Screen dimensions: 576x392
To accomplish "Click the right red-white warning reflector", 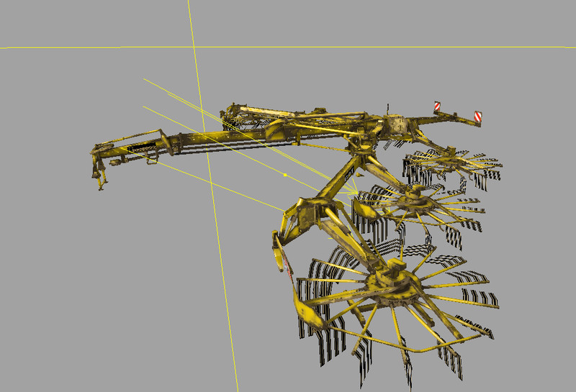I will coord(477,115).
